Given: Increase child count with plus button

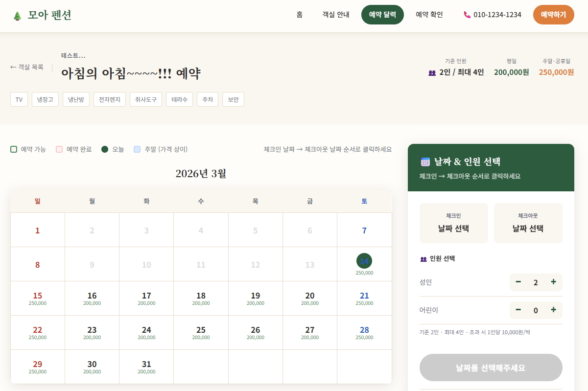Looking at the screenshot, I should click(x=553, y=310).
